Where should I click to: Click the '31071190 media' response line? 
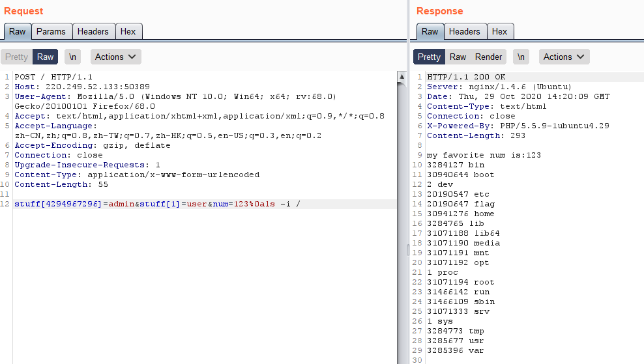click(463, 243)
